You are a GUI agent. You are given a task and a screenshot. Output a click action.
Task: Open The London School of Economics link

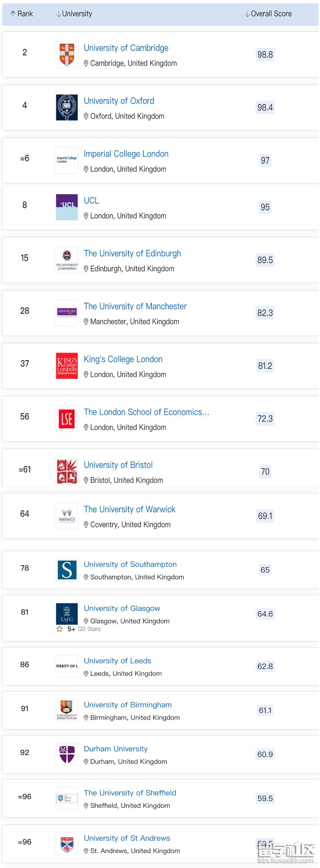click(146, 412)
